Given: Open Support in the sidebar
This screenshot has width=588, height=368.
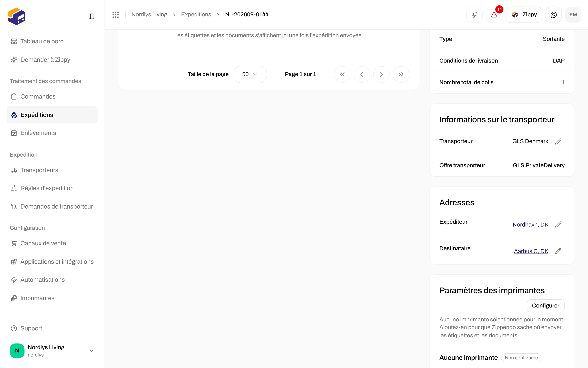Looking at the screenshot, I should 52,328.
